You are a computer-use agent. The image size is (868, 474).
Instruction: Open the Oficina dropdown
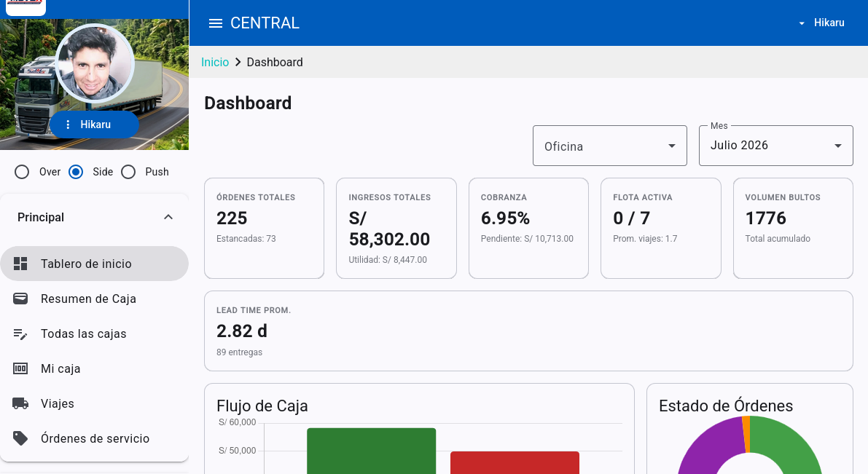tap(609, 146)
